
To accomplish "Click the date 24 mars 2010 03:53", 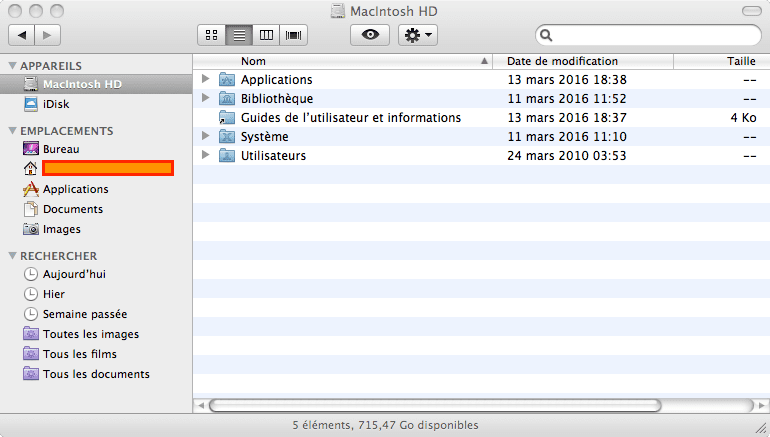I will pyautogui.click(x=567, y=156).
